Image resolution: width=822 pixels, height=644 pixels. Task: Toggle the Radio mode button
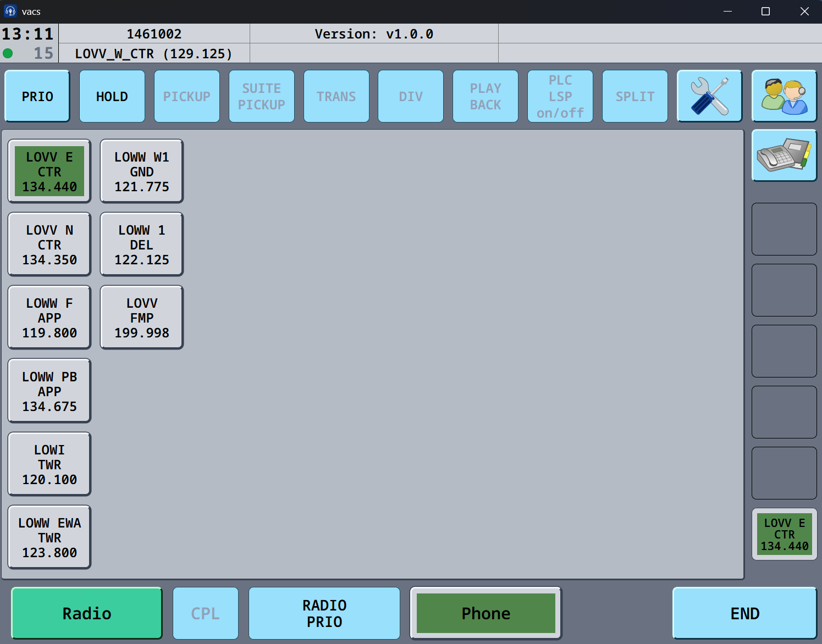(87, 613)
